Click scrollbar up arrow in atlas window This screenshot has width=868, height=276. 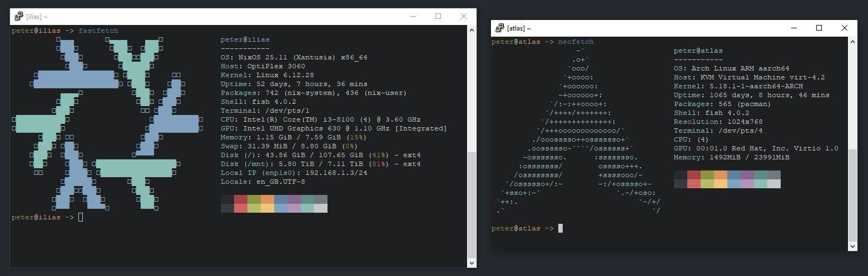click(x=853, y=41)
